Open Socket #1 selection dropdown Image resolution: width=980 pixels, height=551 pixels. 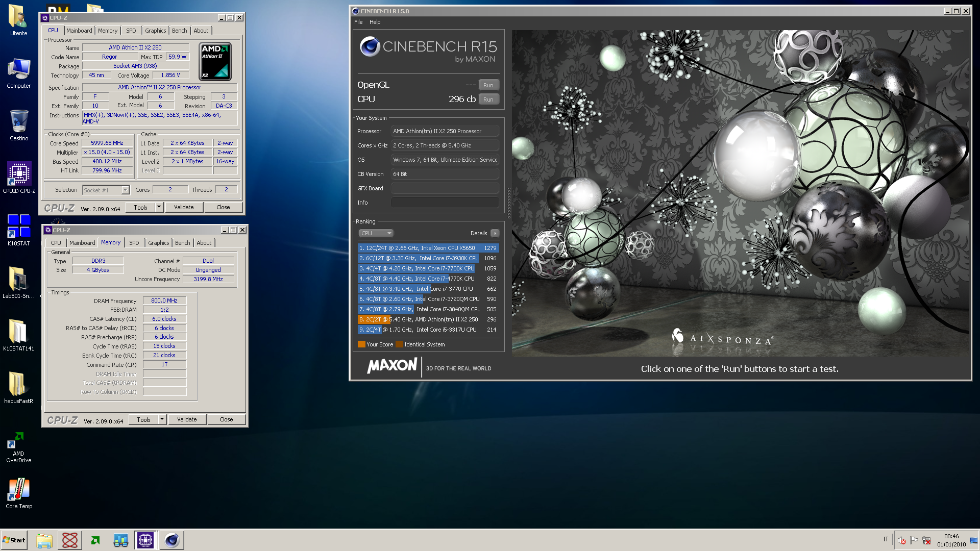click(x=106, y=190)
